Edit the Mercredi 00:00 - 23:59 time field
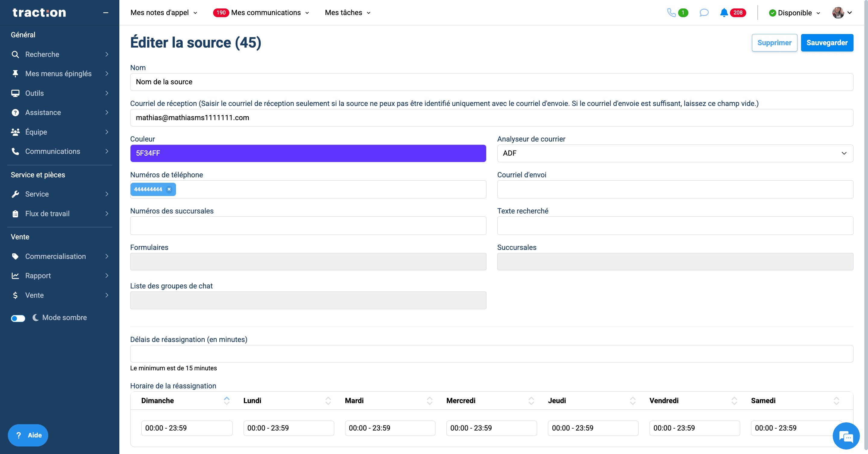Image resolution: width=868 pixels, height=454 pixels. click(491, 428)
